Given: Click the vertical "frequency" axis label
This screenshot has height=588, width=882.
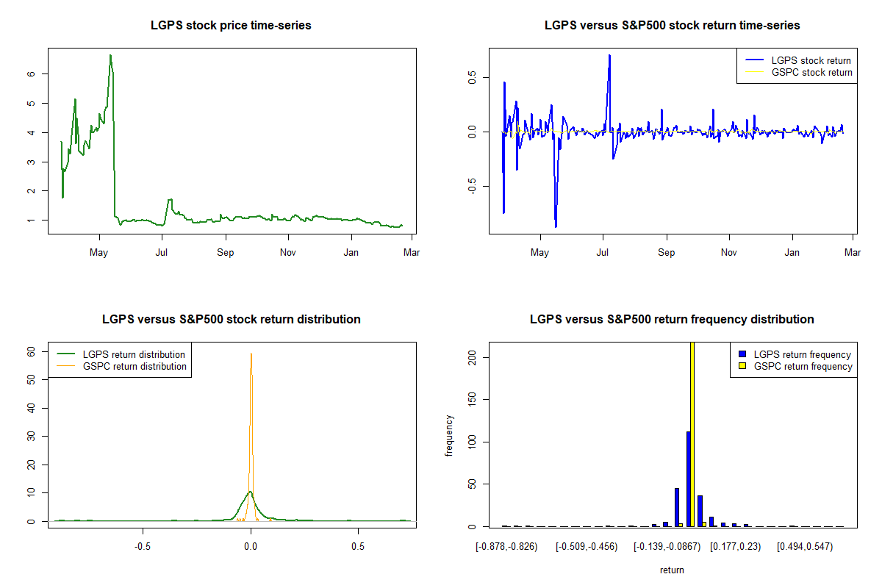Looking at the screenshot, I should pyautogui.click(x=449, y=435).
